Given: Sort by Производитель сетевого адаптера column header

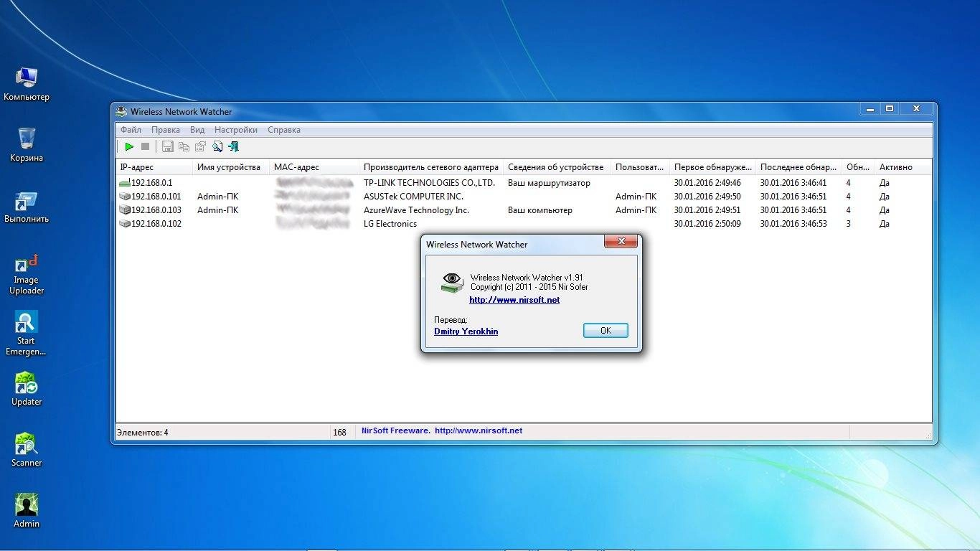Looking at the screenshot, I should pyautogui.click(x=431, y=167).
